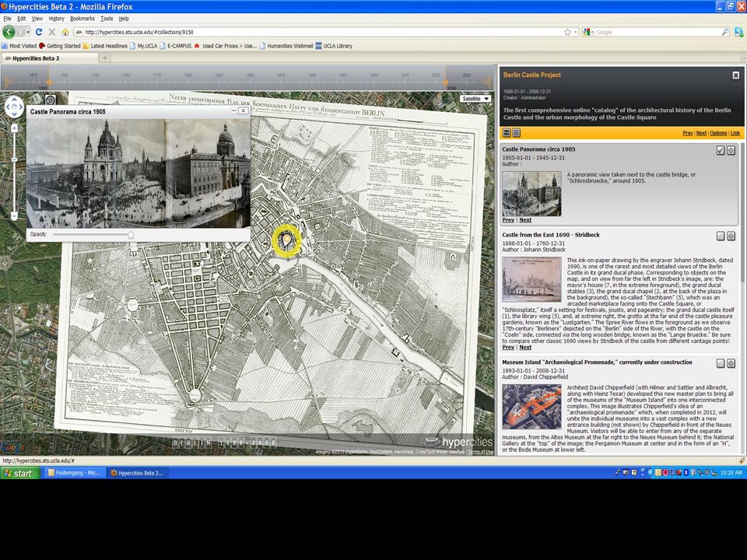Open File menu
Screen dimensions: 747x560
[x=7, y=19]
